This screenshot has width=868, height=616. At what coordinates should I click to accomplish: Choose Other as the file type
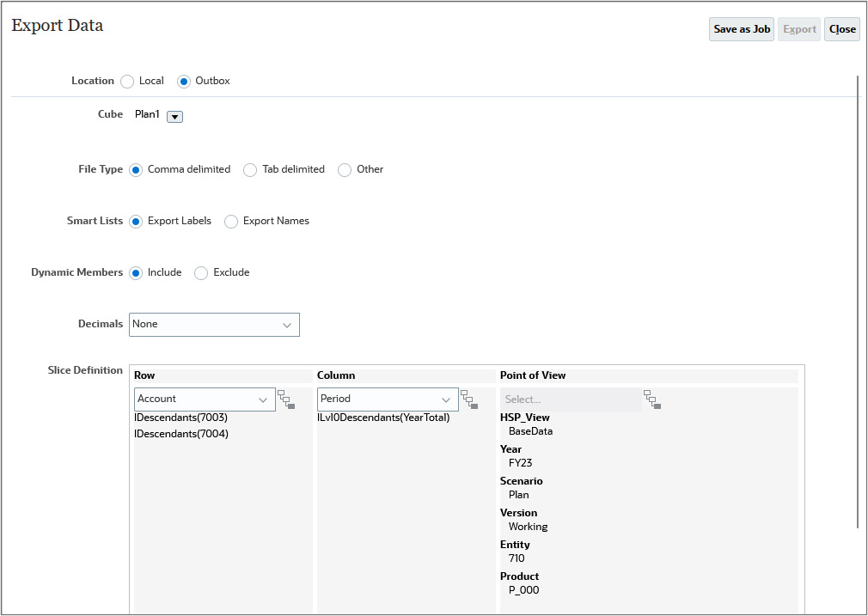344,169
